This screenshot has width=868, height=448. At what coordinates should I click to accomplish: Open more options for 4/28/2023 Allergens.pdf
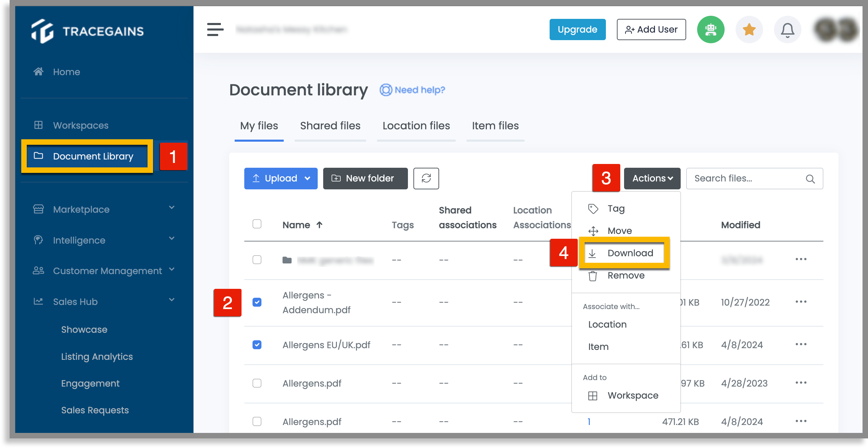(x=801, y=383)
